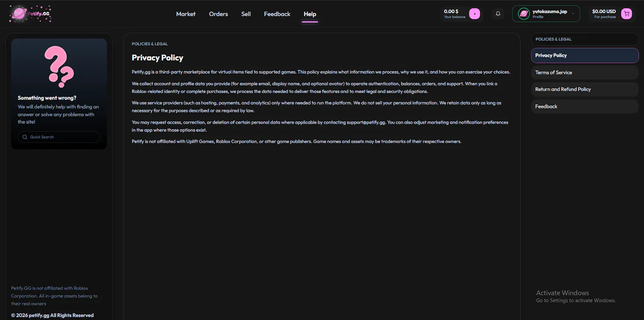Open Return and Refund Policy
The height and width of the screenshot is (320, 644).
[585, 89]
